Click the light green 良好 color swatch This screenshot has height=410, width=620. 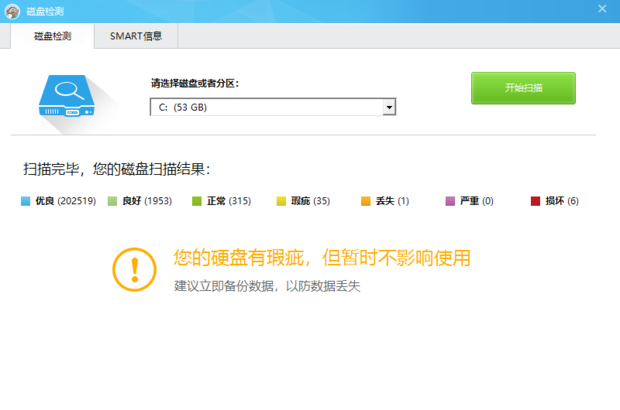(x=112, y=201)
